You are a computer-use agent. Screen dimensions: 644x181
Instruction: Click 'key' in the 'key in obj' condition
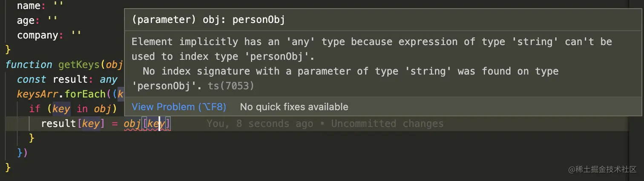pos(61,109)
